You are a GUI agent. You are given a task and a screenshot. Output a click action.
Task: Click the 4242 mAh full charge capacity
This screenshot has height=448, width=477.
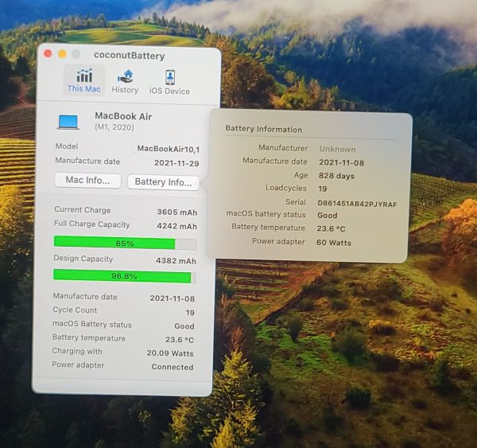pyautogui.click(x=176, y=225)
